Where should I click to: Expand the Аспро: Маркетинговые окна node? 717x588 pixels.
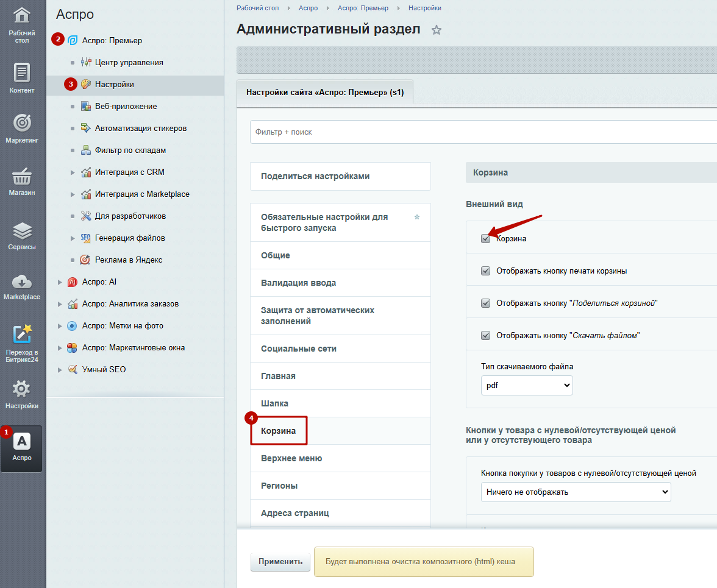click(x=60, y=348)
